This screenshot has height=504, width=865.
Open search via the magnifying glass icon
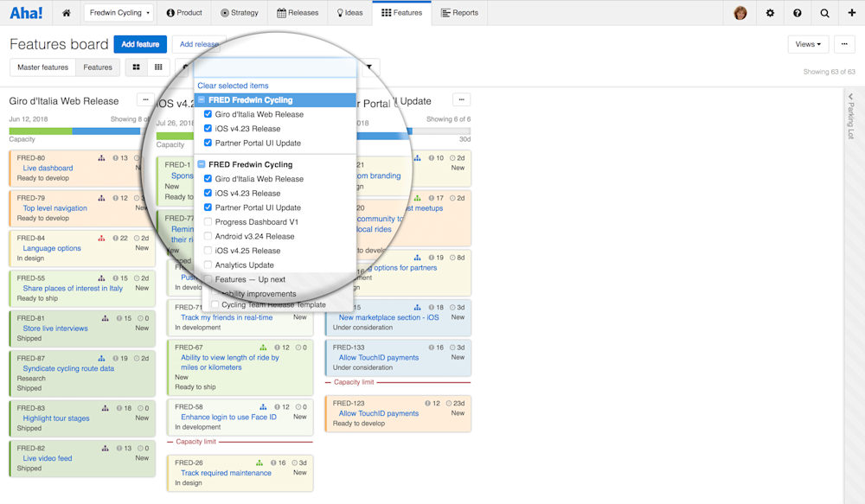[x=823, y=13]
